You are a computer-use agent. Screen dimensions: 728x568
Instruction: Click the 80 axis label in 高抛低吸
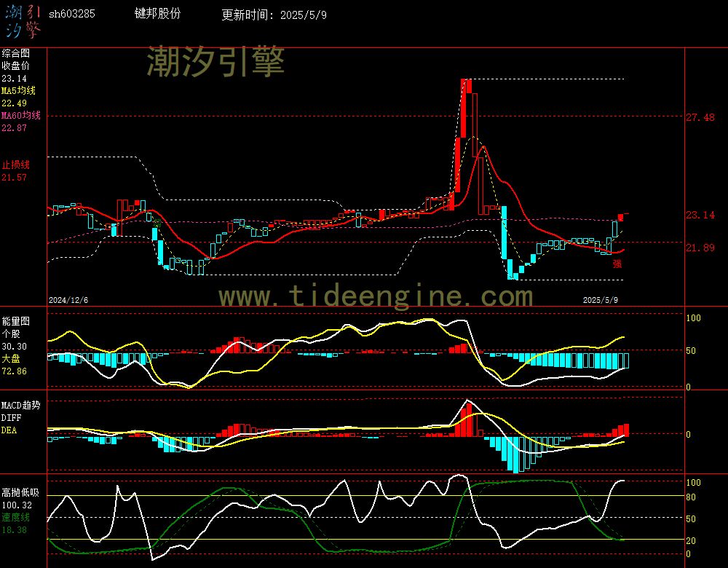pyautogui.click(x=691, y=497)
